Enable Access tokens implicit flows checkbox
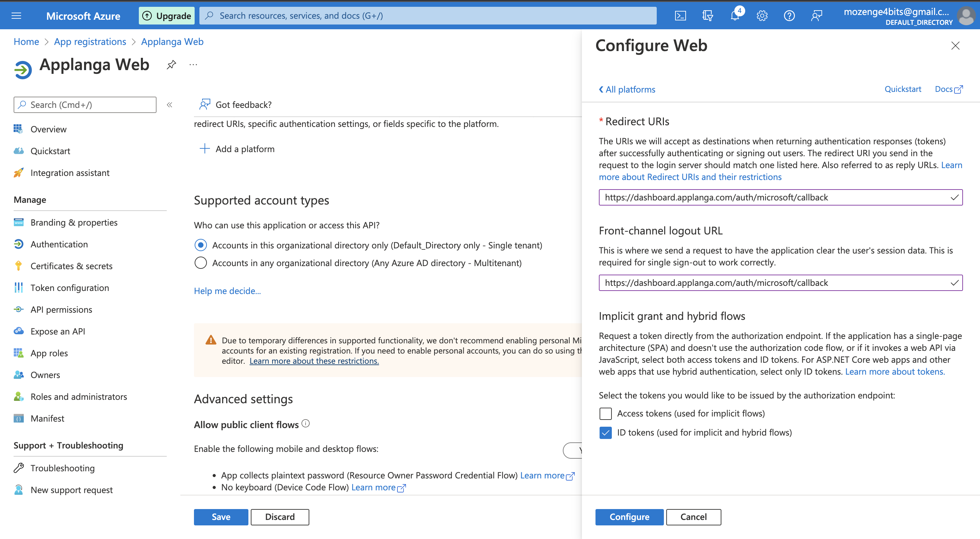The height and width of the screenshot is (539, 980). (x=605, y=413)
